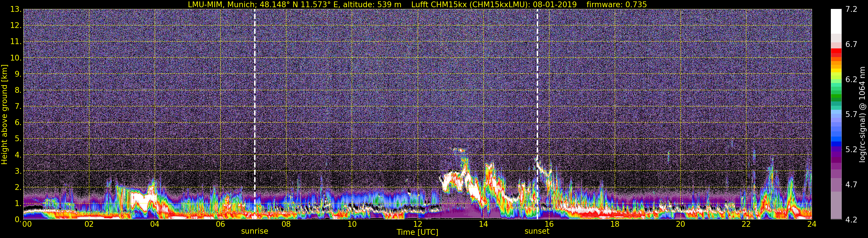
Task: Click the time axis tick '14'
Action: point(483,224)
